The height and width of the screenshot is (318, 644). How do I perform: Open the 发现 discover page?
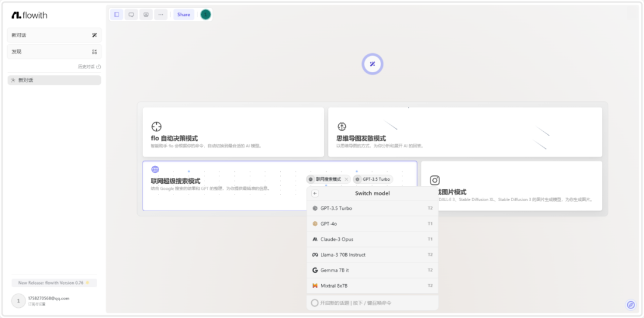click(x=54, y=52)
